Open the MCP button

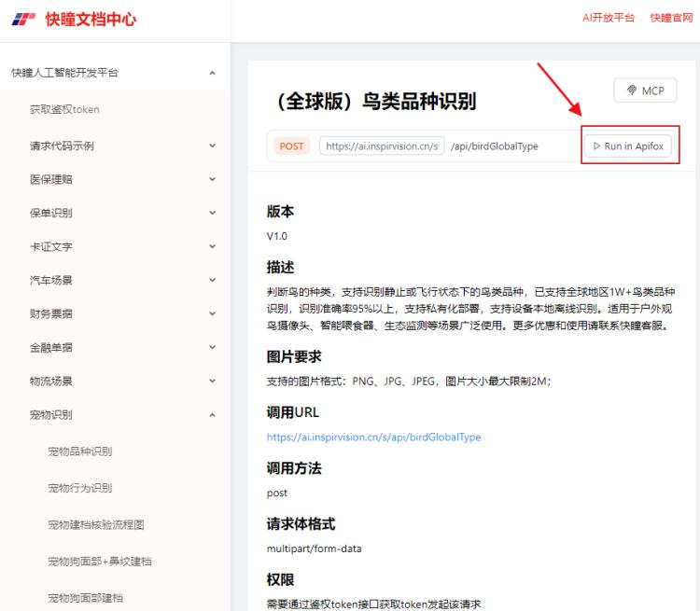pos(645,90)
